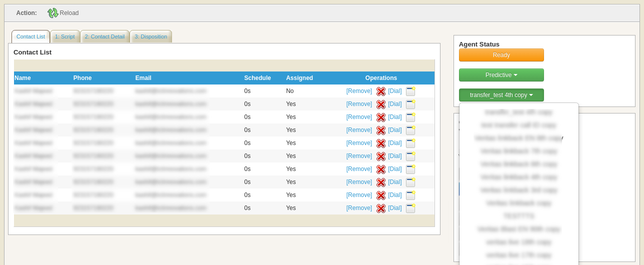Click the Email column header

[143, 78]
